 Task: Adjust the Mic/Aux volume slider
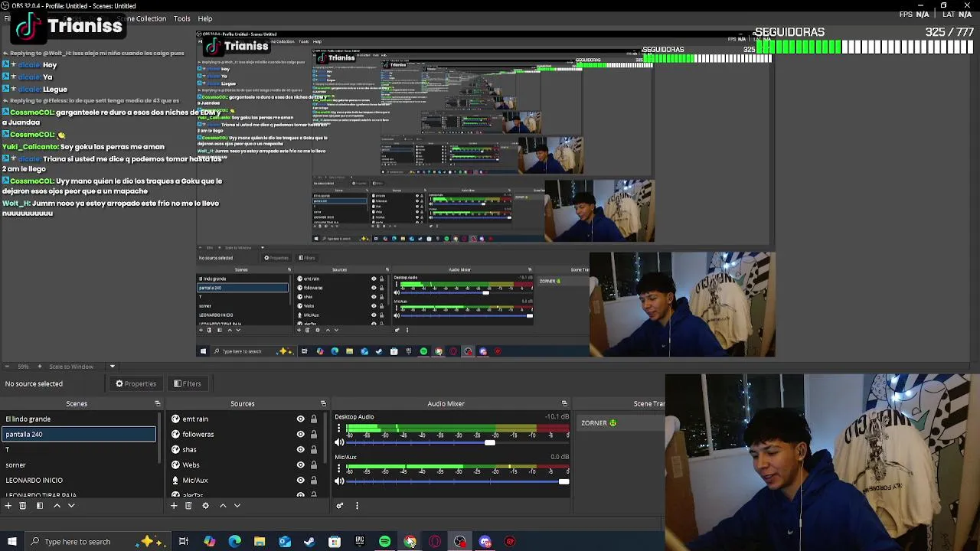coord(564,481)
